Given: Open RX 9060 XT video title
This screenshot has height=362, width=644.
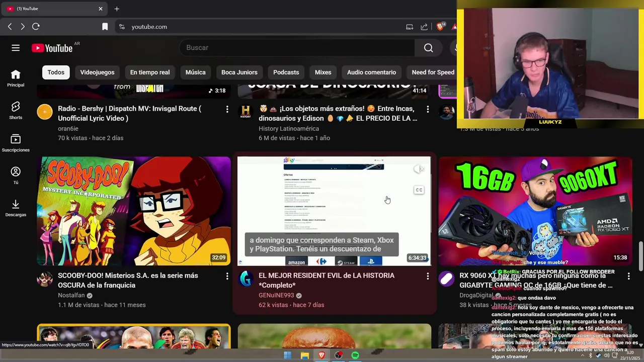Looking at the screenshot, I should click(x=536, y=281).
